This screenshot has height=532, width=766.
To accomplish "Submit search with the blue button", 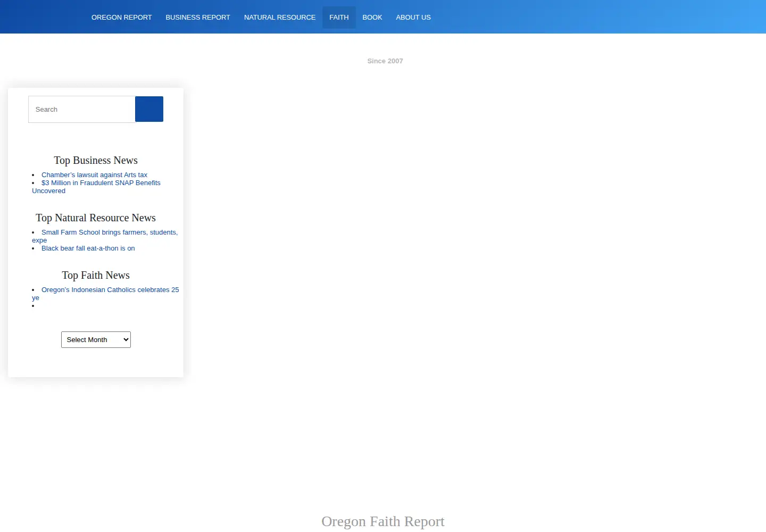I will point(149,109).
